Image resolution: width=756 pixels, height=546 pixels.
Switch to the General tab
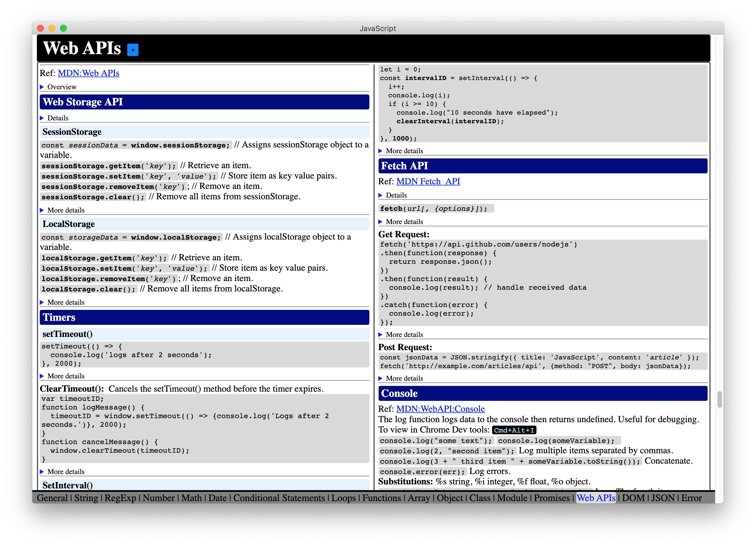[52, 498]
